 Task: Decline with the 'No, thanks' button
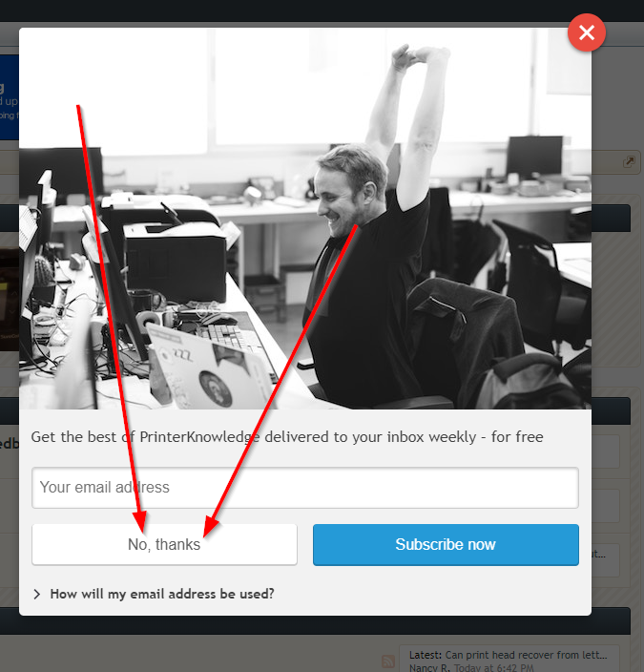(164, 544)
